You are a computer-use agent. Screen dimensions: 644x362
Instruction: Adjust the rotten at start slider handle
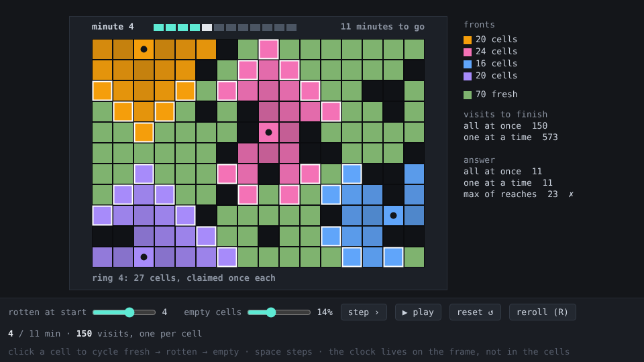129,312
